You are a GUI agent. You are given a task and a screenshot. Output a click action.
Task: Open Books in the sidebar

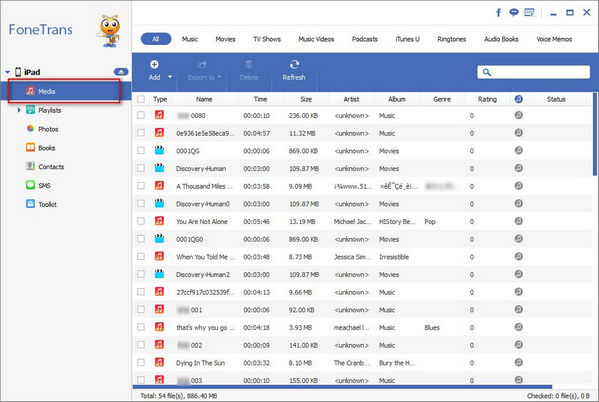46,148
